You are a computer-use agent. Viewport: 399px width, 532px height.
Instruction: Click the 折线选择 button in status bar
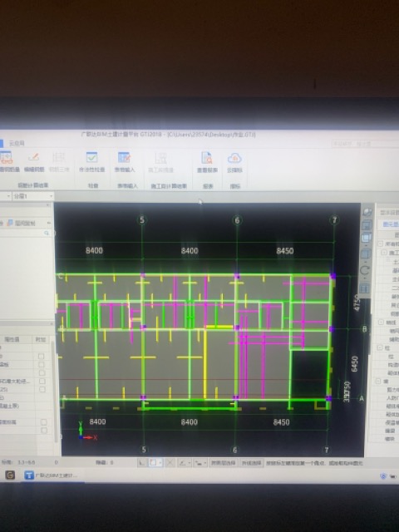(x=251, y=463)
